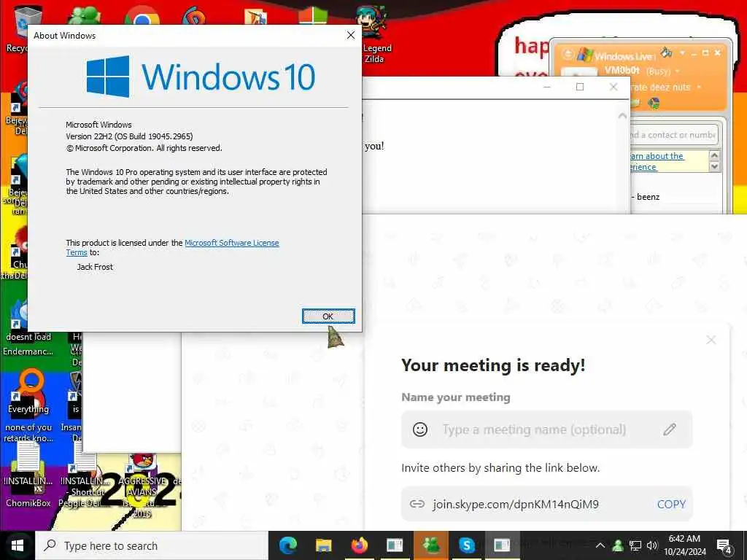747x560 pixels.
Task: Click the Messenger tray icon
Action: 618,545
